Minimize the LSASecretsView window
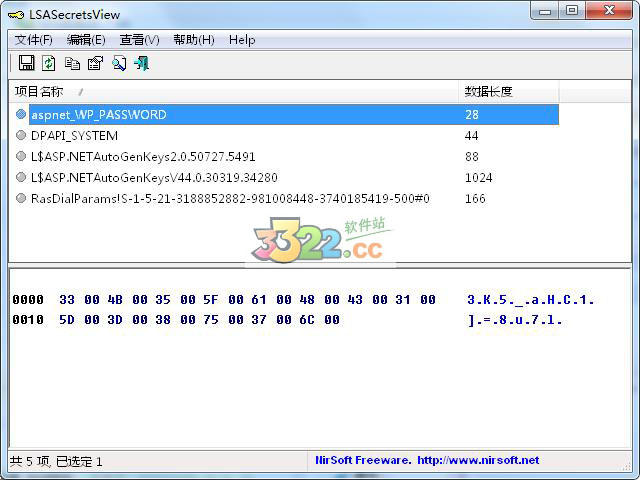The width and height of the screenshot is (640, 480). pyautogui.click(x=544, y=11)
